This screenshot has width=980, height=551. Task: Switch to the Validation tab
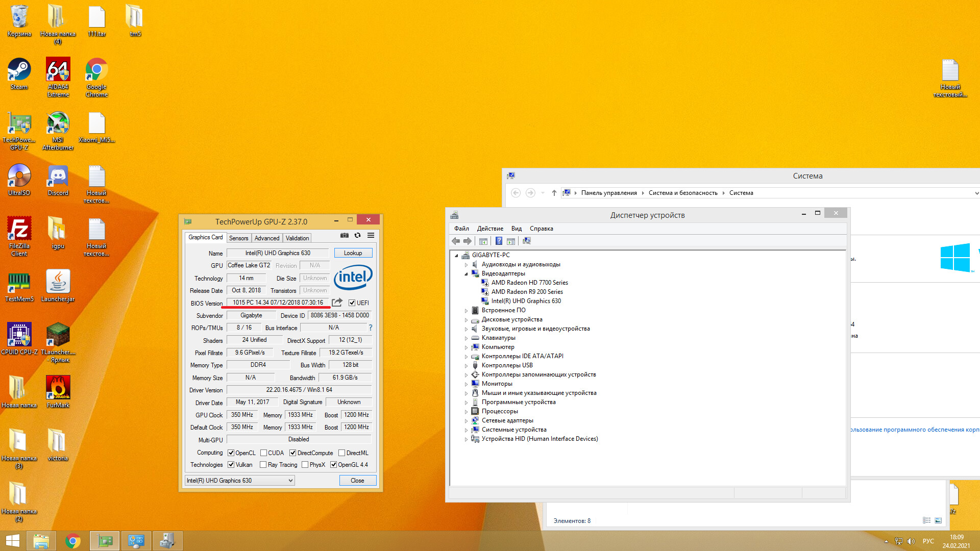coord(297,238)
